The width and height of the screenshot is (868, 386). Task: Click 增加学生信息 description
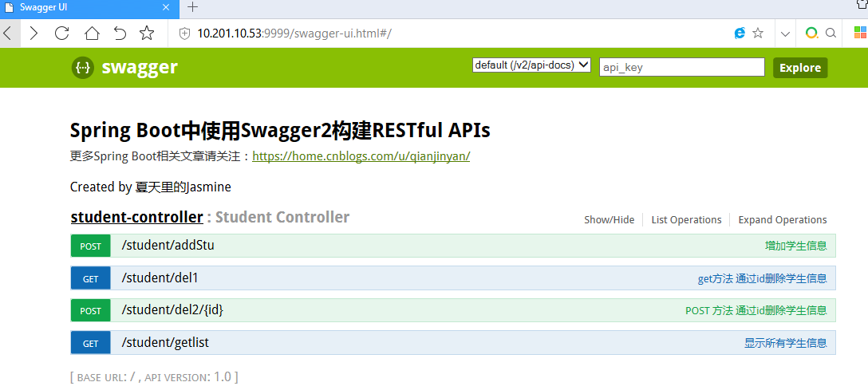click(796, 246)
